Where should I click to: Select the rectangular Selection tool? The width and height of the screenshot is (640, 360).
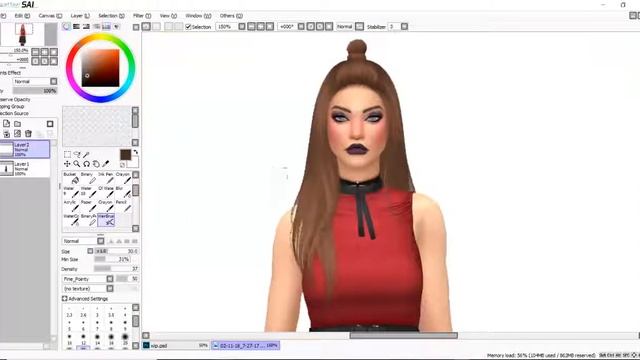pyautogui.click(x=67, y=154)
